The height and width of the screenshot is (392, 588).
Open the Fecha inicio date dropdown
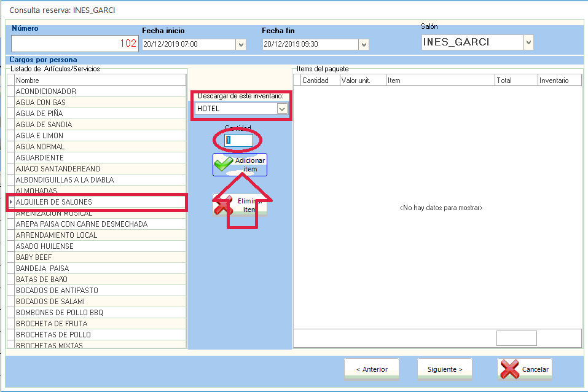coord(241,44)
